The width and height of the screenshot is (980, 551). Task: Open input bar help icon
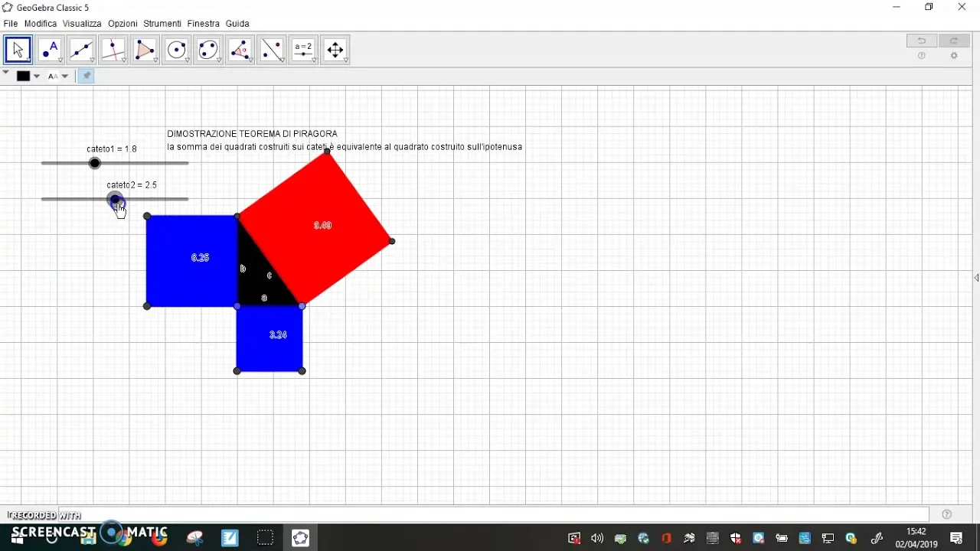coord(947,514)
